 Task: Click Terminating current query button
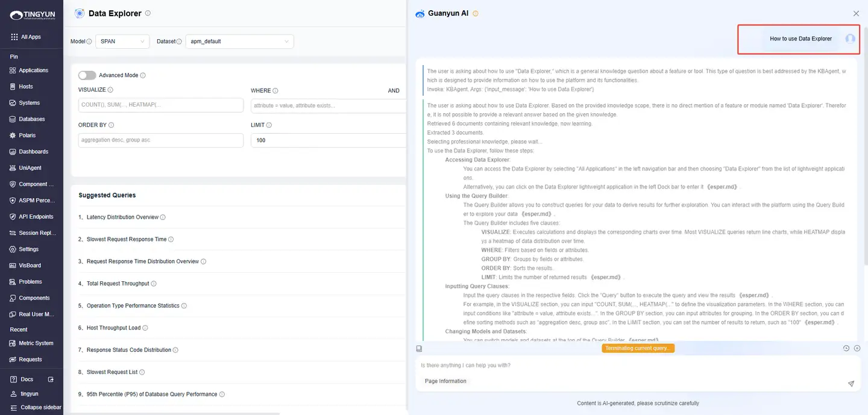click(x=638, y=348)
